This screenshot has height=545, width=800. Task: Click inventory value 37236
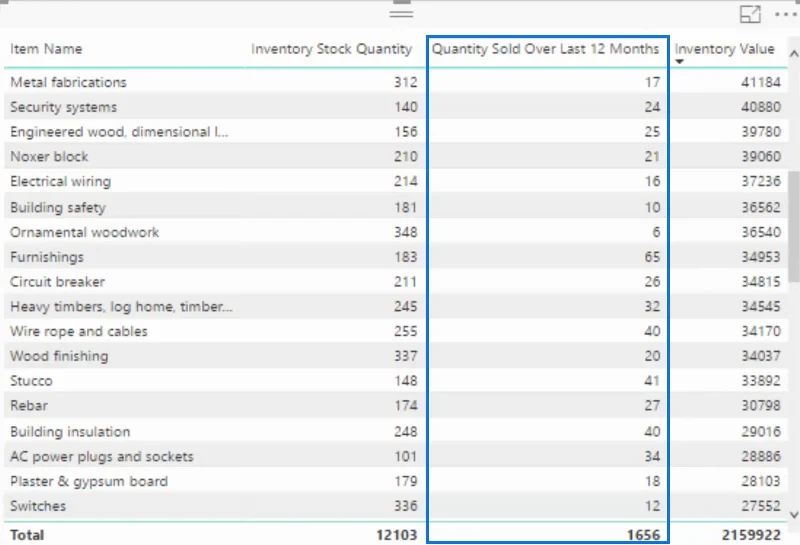pos(761,181)
